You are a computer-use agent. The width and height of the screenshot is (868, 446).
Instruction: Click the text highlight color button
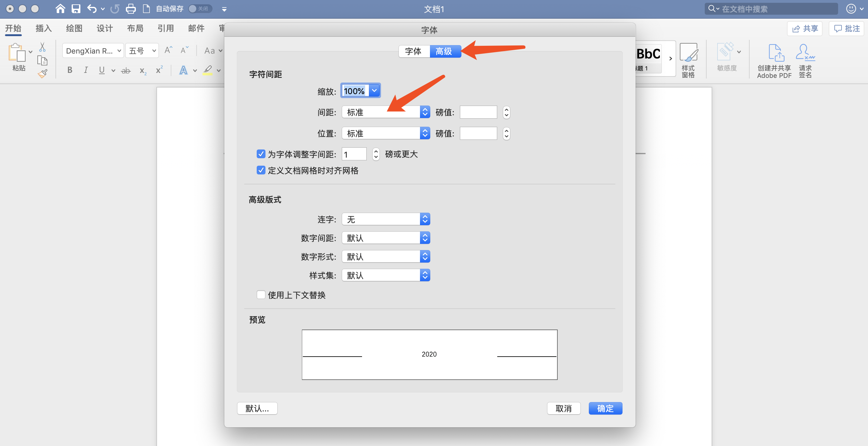pyautogui.click(x=207, y=70)
